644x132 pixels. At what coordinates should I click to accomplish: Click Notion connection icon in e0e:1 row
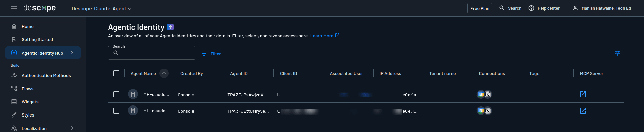tap(488, 111)
